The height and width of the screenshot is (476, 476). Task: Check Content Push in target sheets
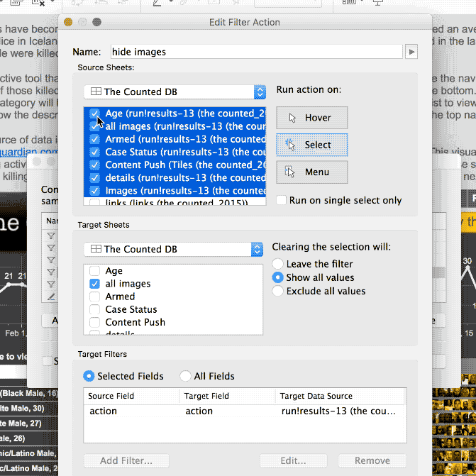(95, 322)
